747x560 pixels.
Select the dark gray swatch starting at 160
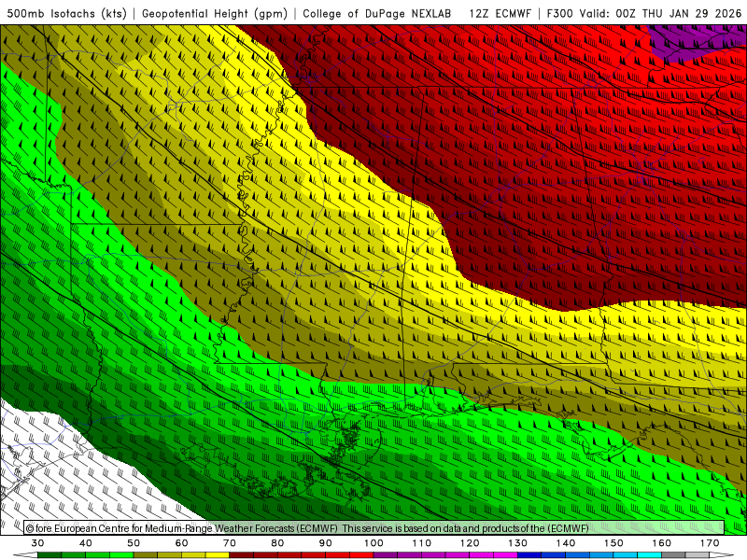click(673, 555)
